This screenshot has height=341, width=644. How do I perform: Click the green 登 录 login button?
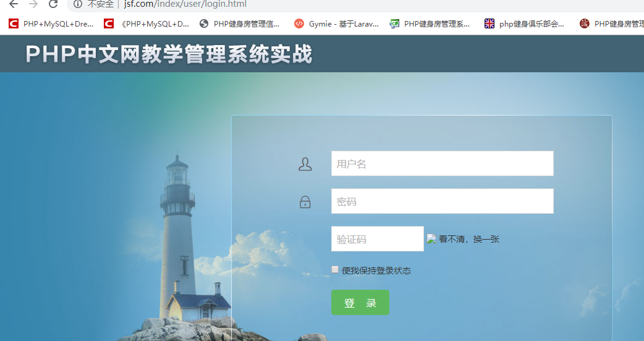pyautogui.click(x=360, y=303)
